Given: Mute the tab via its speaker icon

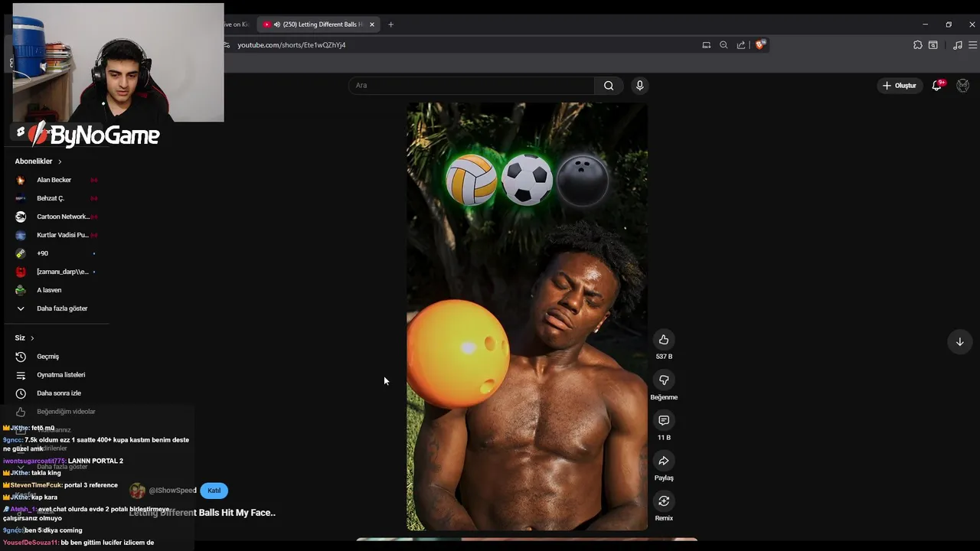Looking at the screenshot, I should pos(276,24).
